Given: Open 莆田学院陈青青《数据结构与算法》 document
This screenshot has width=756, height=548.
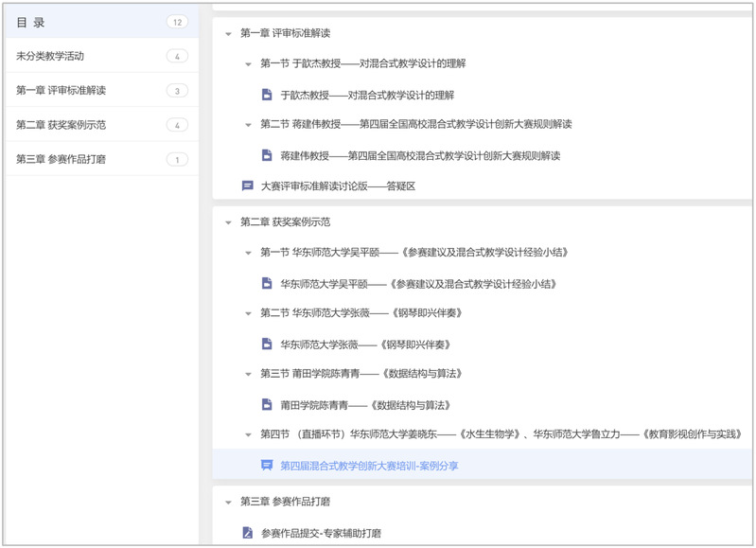Looking at the screenshot, I should click(x=365, y=405).
